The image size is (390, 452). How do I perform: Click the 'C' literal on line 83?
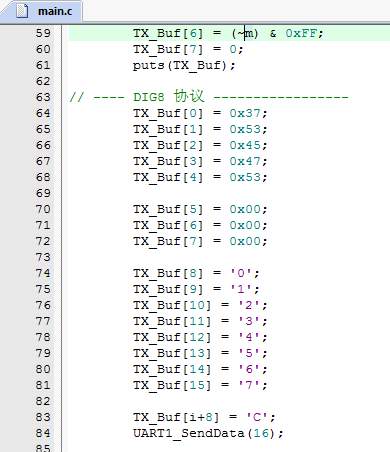pos(257,417)
